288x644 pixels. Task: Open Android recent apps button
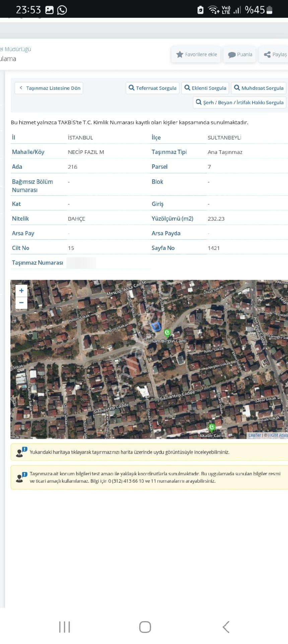coord(65,627)
